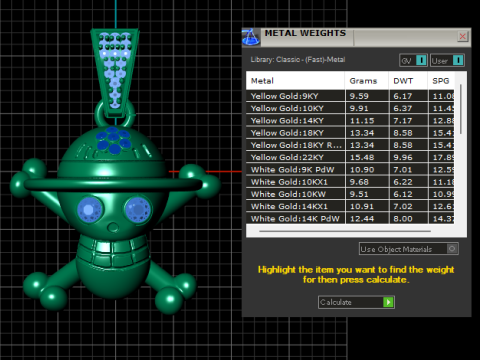Select the Yellow Gold:14KY row
This screenshot has width=480, height=360.
click(x=350, y=121)
